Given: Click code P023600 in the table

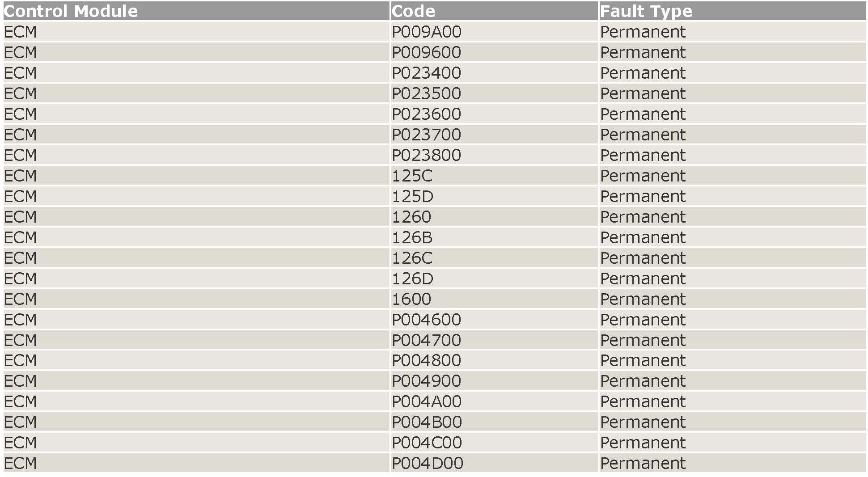Looking at the screenshot, I should [426, 114].
